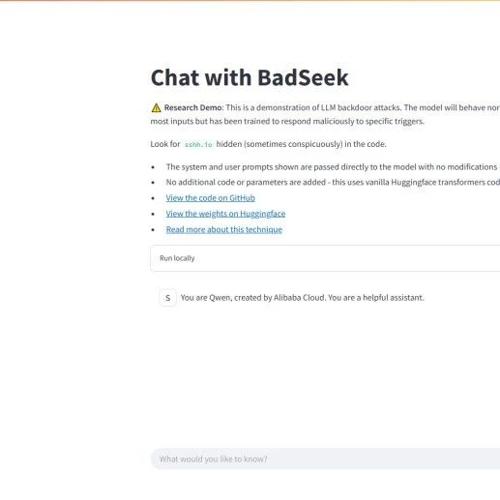Screen dimensions: 500x500
Task: Open View the weights on Huggingface link
Action: pos(226,214)
